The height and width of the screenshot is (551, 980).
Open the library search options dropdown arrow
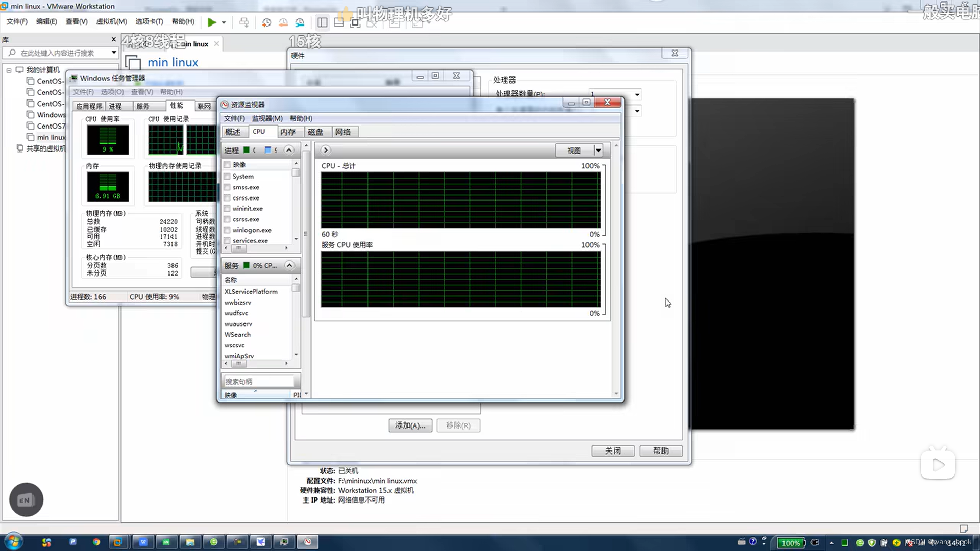114,53
